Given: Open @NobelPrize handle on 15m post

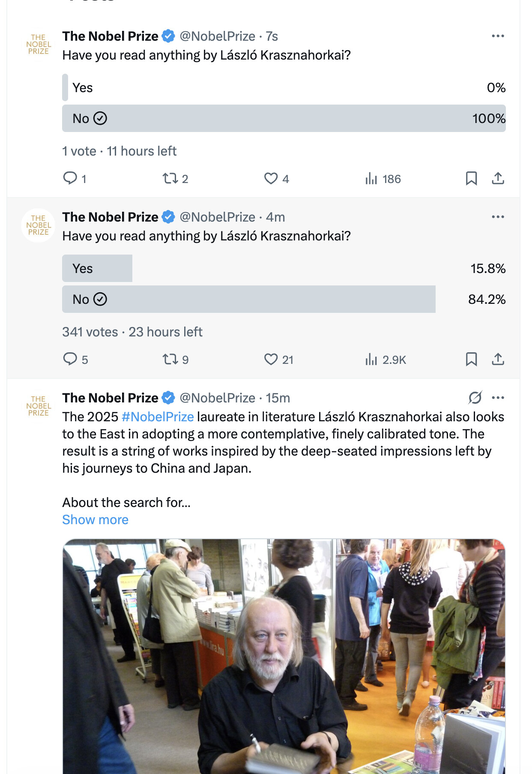Looking at the screenshot, I should coord(217,398).
